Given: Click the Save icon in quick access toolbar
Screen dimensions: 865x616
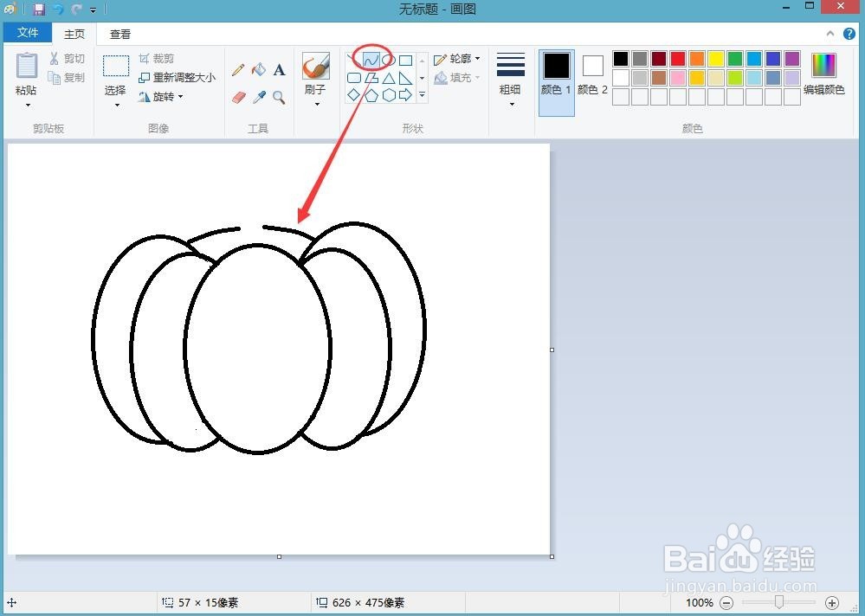Looking at the screenshot, I should [x=38, y=9].
